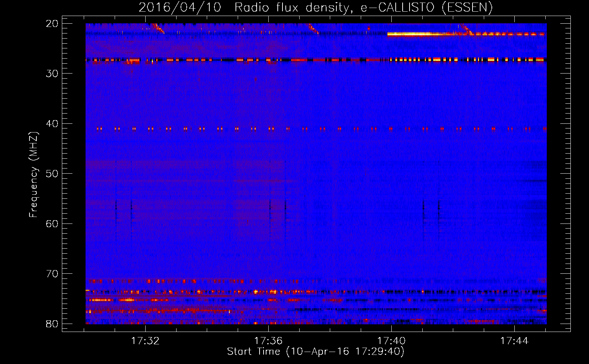Click the 40 frequency tick label
This screenshot has height=364, width=589.
52,124
